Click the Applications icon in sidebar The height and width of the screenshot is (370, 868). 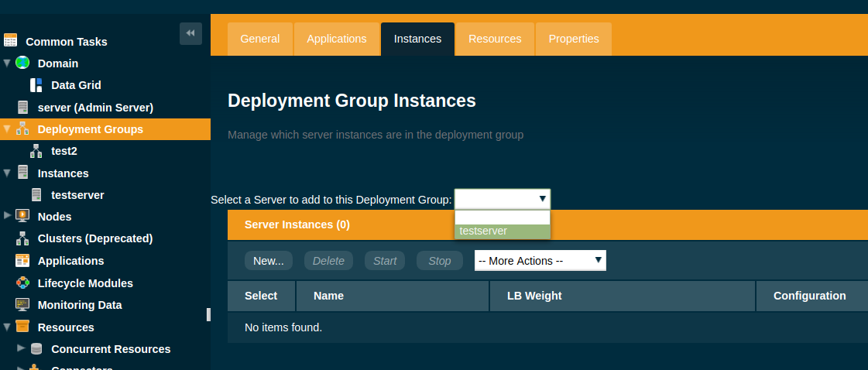click(22, 261)
